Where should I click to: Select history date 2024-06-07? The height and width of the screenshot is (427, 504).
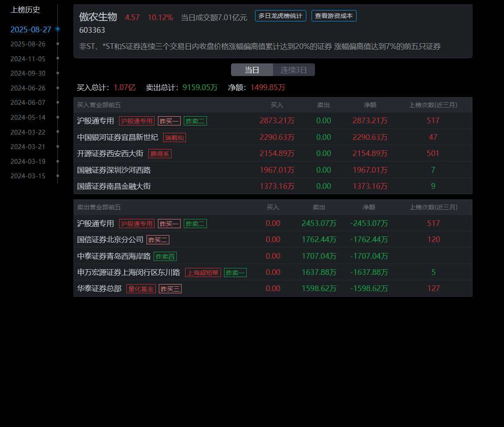click(28, 102)
